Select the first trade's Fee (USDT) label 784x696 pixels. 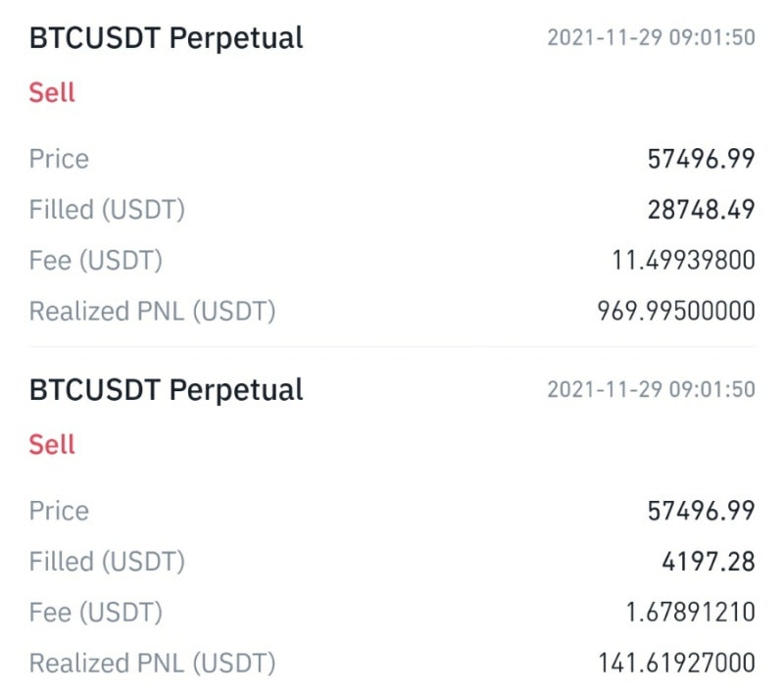96,261
